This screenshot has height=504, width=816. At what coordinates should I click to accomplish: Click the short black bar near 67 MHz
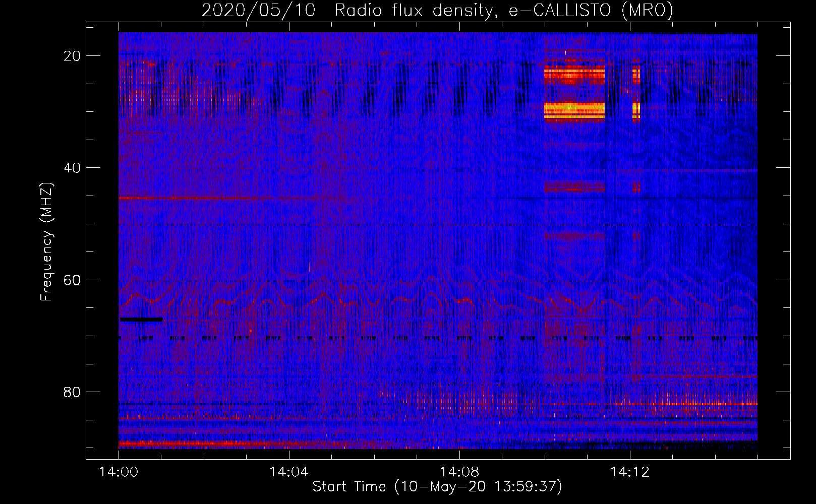(x=141, y=319)
